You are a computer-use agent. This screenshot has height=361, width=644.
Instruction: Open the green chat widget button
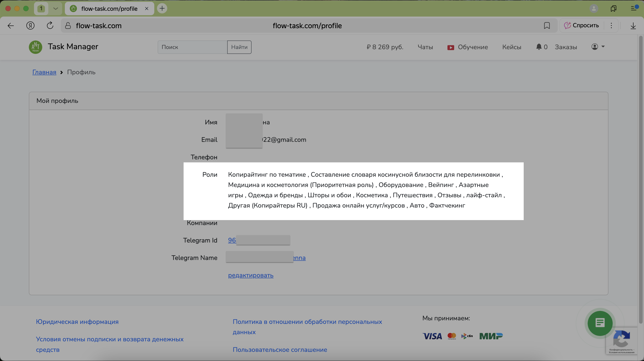(x=600, y=323)
